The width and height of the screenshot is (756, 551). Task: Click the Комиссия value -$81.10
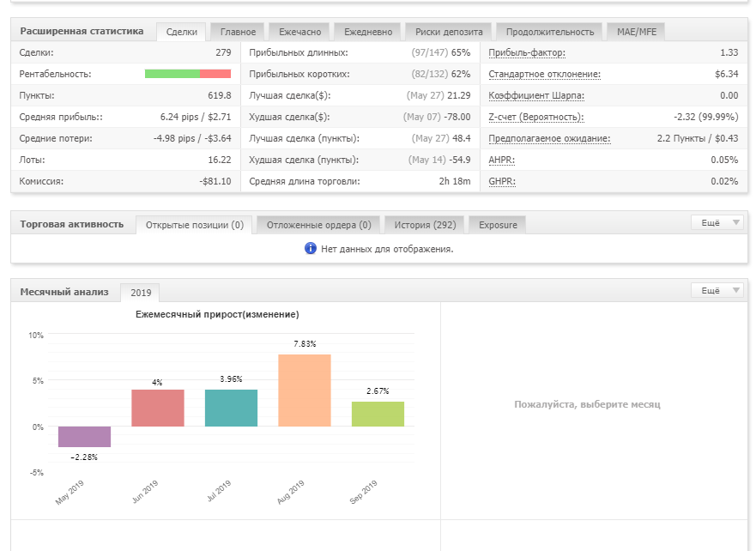click(215, 181)
